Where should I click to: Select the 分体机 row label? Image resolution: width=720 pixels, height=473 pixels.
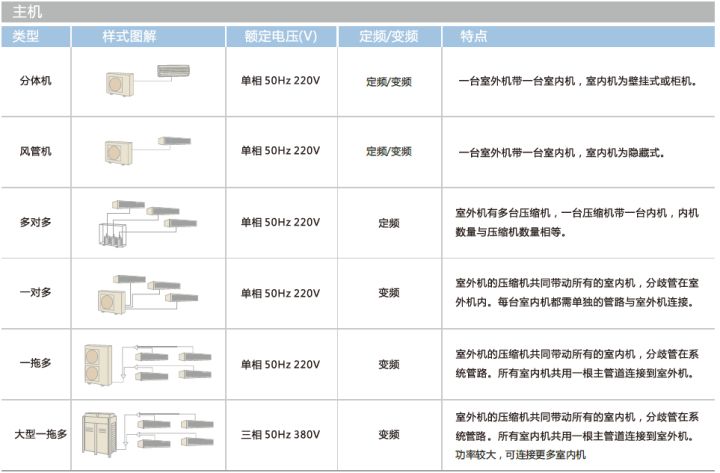(x=36, y=80)
